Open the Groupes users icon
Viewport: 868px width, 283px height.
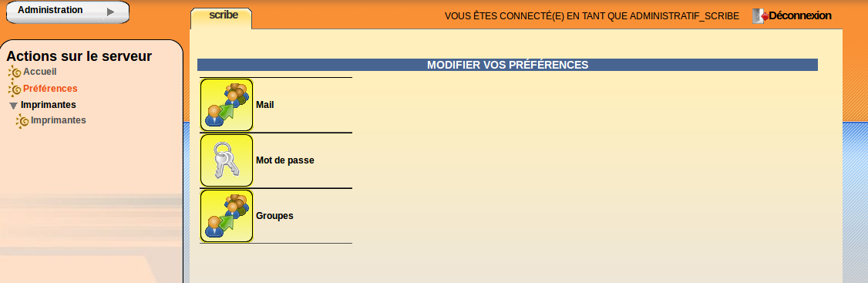point(227,215)
